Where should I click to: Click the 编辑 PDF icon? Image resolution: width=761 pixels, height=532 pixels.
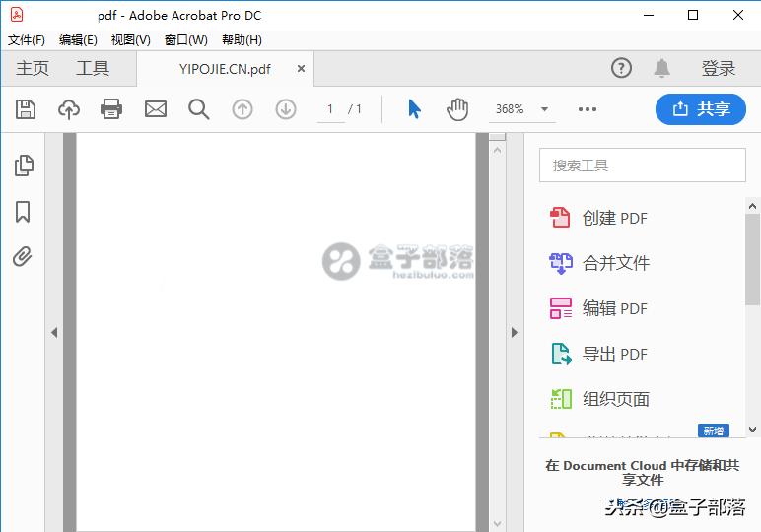point(561,308)
